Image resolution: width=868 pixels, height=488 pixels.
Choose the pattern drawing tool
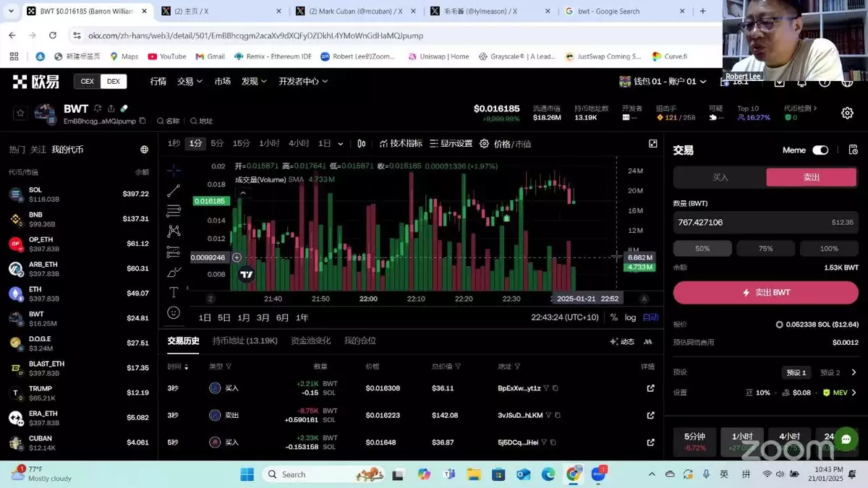coord(174,231)
